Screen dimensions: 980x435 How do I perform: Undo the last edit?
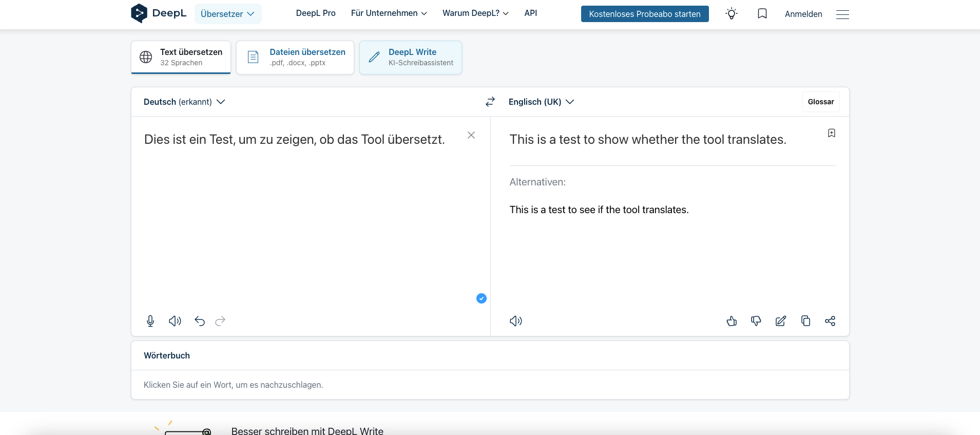tap(200, 321)
